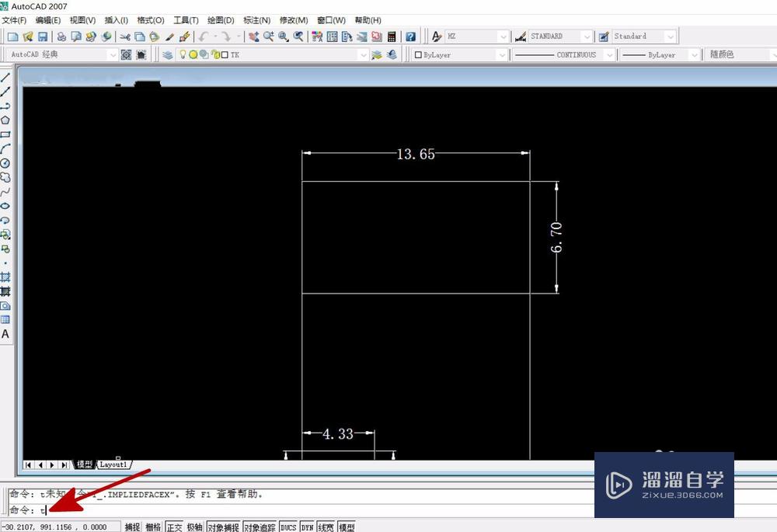Click the Paste clipboard icon
Image resolution: width=777 pixels, height=532 pixels.
tap(155, 37)
